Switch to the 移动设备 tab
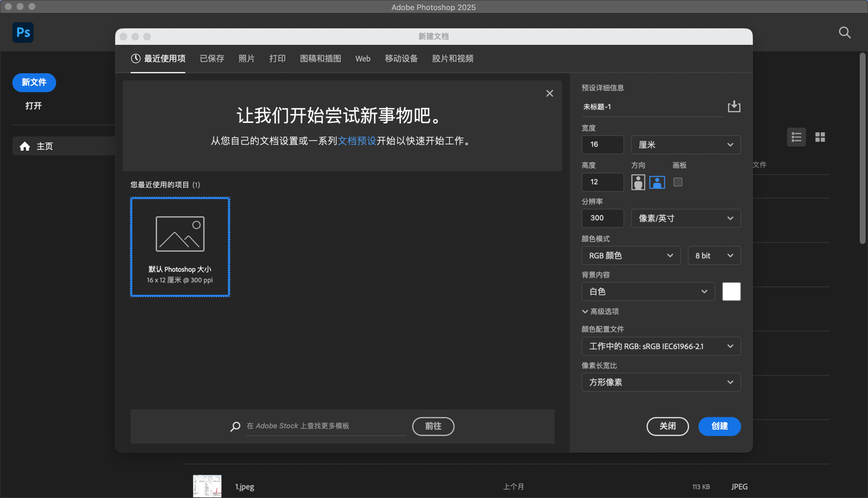868x498 pixels. point(401,58)
